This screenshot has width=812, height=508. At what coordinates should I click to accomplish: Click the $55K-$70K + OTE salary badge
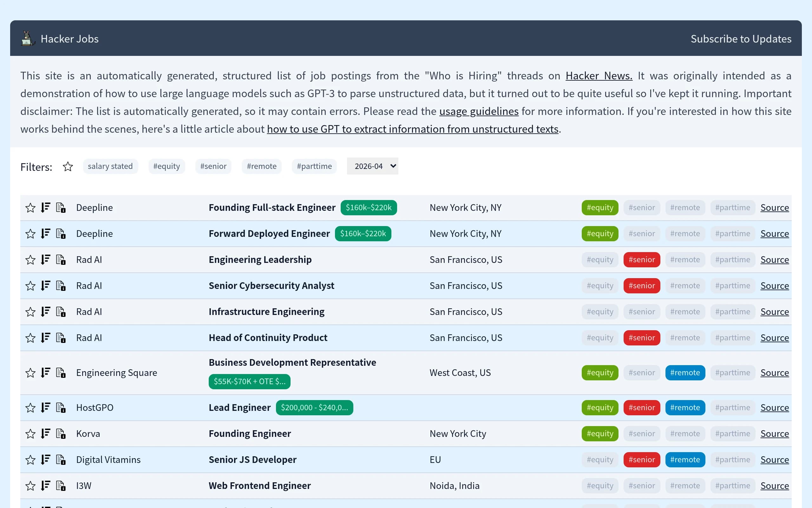point(249,382)
